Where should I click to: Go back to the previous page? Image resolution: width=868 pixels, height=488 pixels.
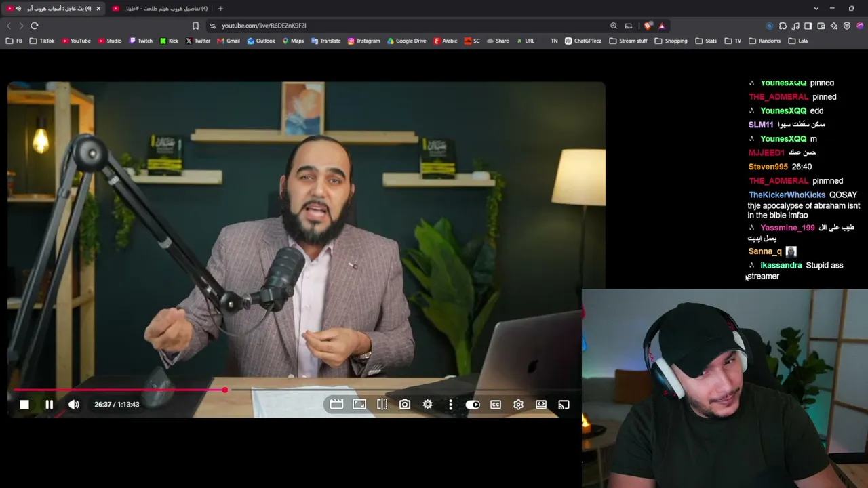(x=9, y=26)
